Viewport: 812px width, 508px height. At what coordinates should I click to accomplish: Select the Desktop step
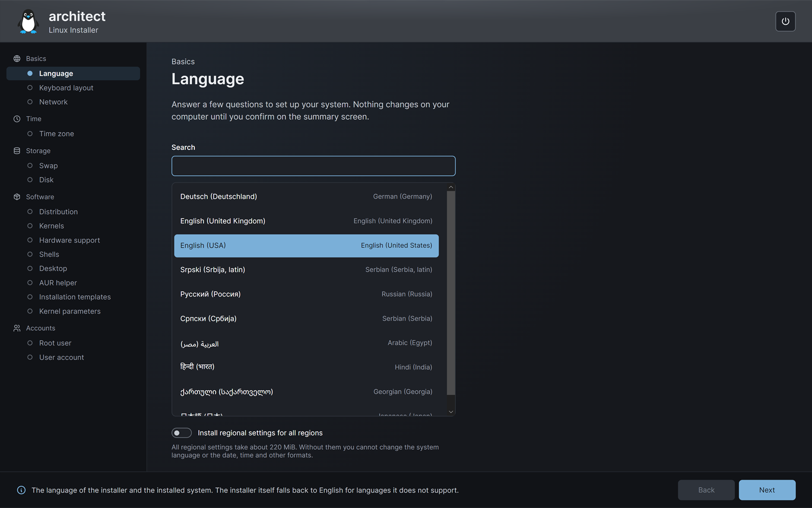pos(73,269)
